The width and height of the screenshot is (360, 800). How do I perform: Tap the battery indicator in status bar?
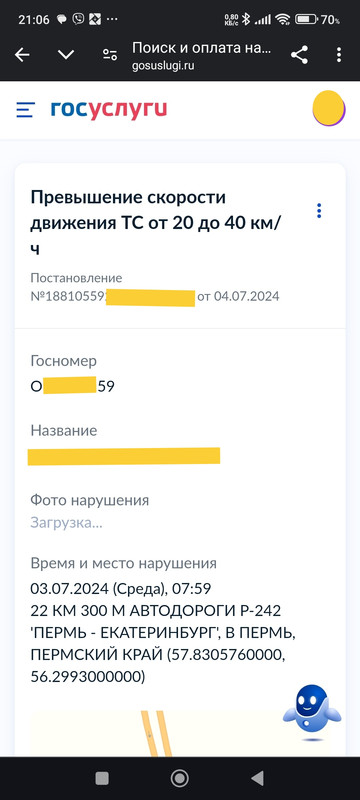point(306,20)
